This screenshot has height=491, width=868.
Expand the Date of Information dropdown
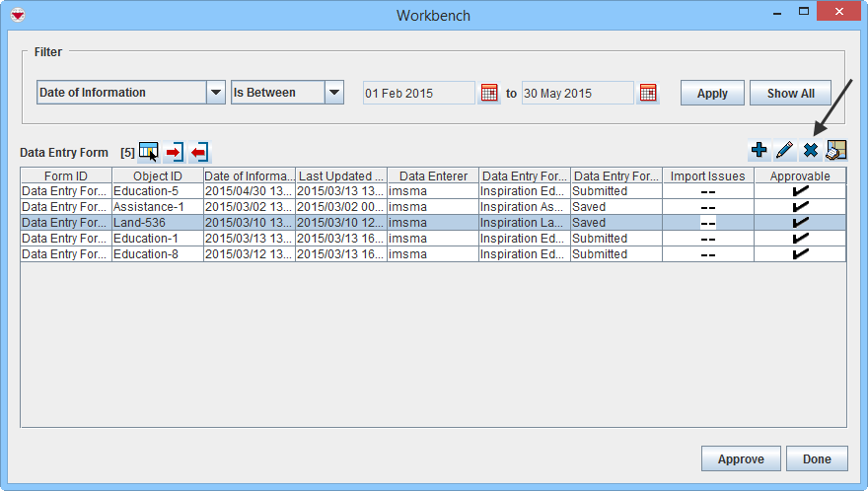pyautogui.click(x=216, y=93)
